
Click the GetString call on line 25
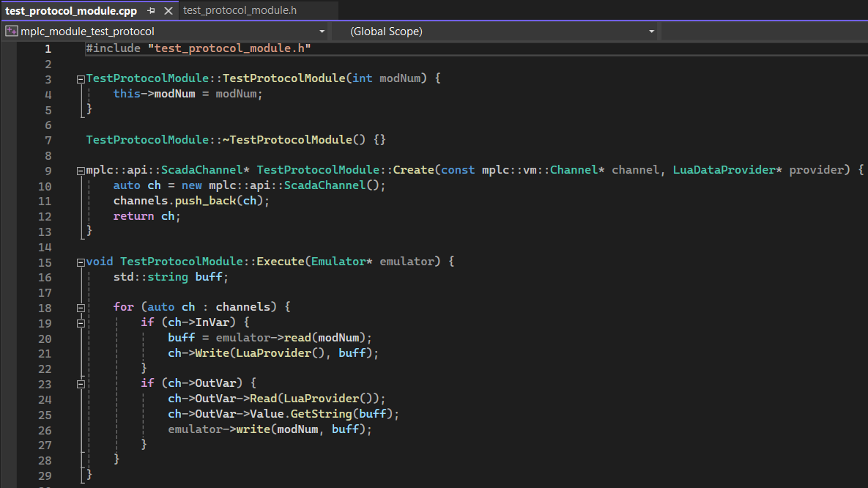pos(321,414)
